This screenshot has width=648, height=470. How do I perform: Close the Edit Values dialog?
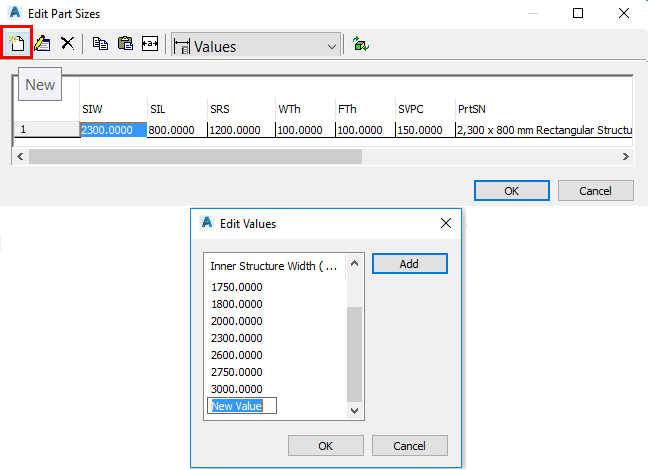pos(446,223)
